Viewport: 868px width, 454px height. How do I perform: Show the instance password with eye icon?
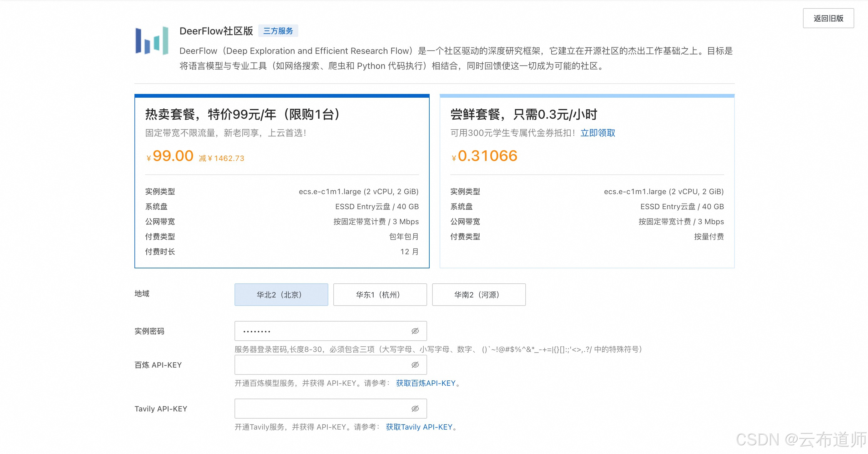pos(415,331)
